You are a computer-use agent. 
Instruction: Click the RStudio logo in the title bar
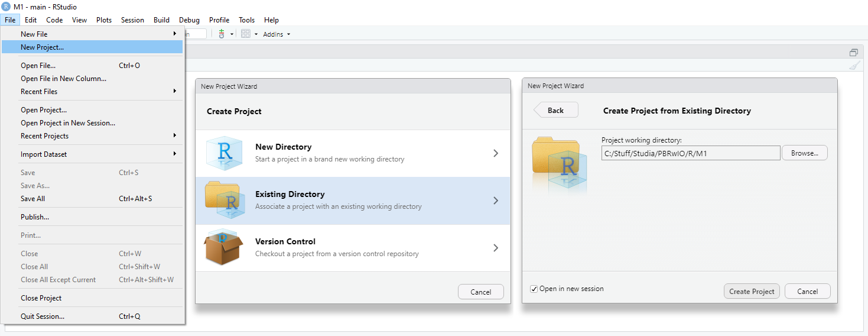coord(6,7)
